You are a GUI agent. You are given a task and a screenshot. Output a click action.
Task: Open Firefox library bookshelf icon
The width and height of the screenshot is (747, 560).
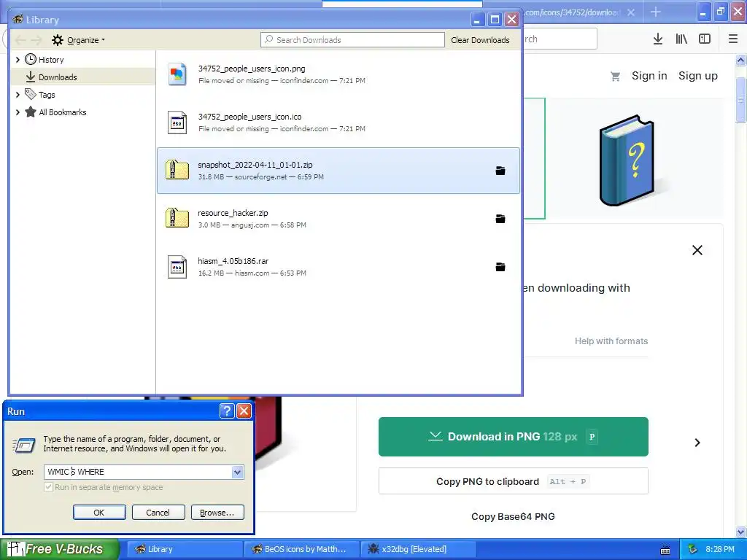[x=681, y=39]
